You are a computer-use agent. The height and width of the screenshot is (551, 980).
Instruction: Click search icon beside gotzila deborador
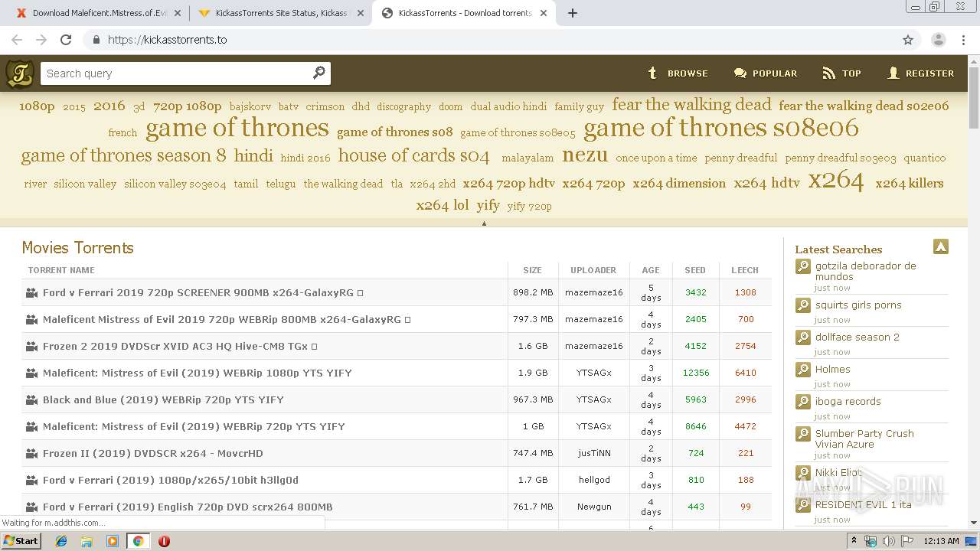tap(802, 266)
